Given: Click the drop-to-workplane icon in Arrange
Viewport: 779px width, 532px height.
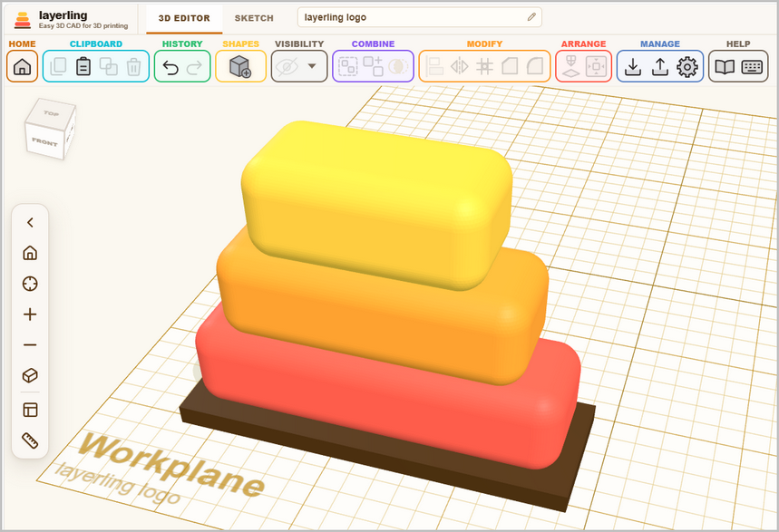Looking at the screenshot, I should coord(571,66).
